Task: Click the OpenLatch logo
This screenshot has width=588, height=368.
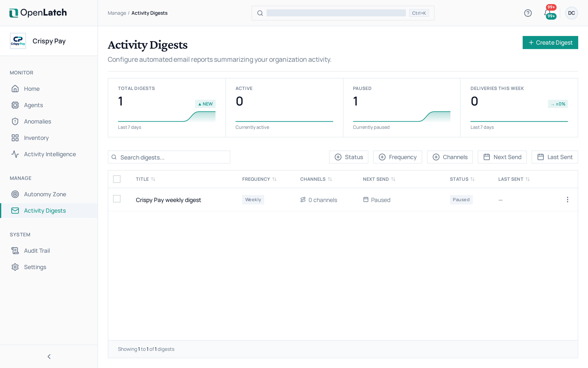Action: [38, 13]
